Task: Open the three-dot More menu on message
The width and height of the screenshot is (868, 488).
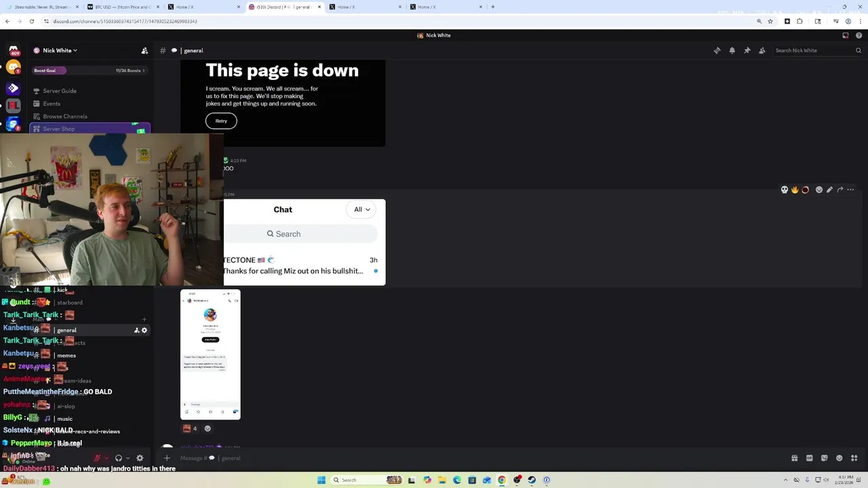Action: click(850, 190)
